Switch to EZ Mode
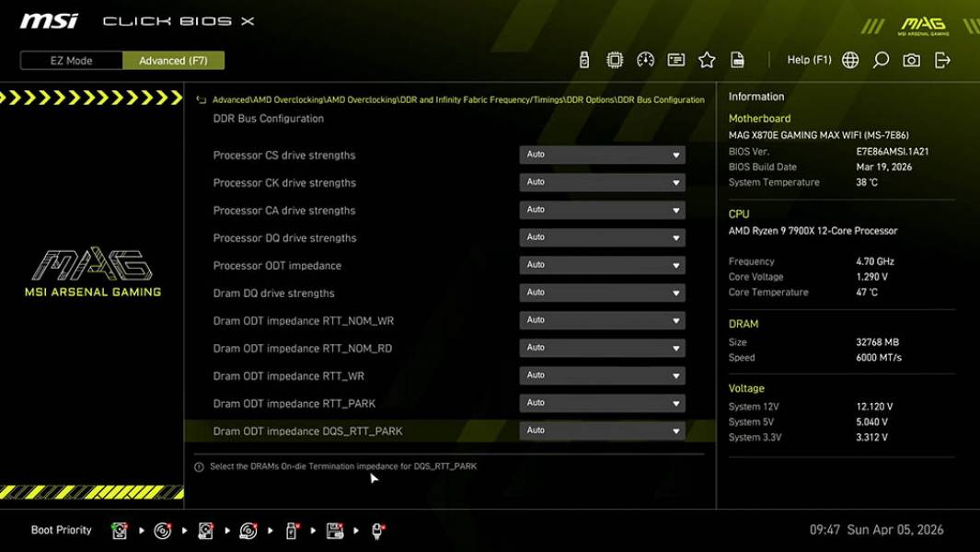The width and height of the screenshot is (980, 552). (x=70, y=60)
